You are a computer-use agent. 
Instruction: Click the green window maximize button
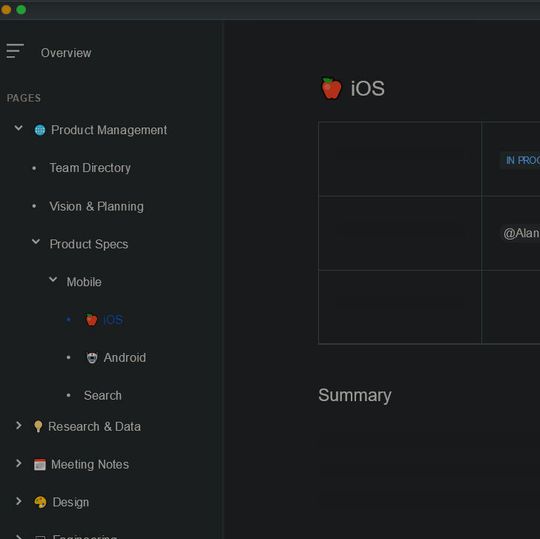(21, 10)
